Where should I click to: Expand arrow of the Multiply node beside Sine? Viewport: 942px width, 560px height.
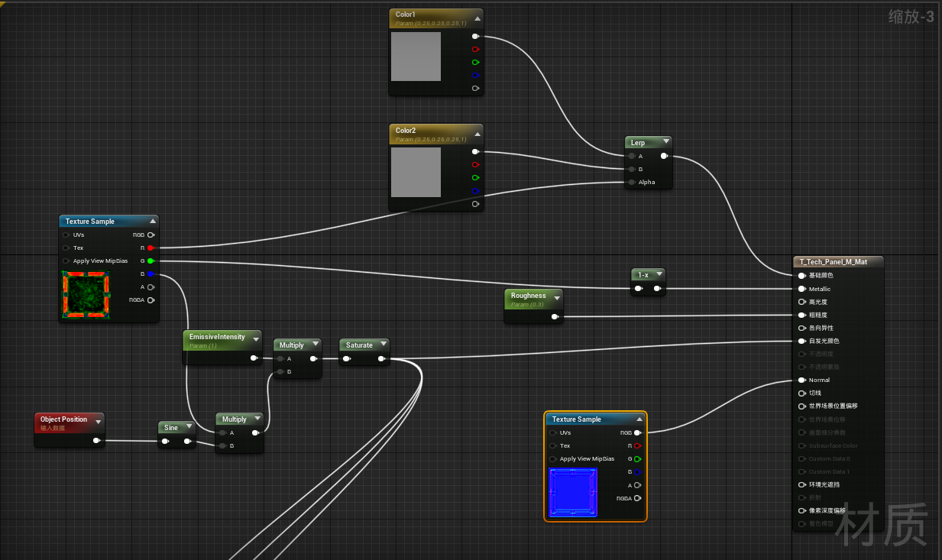pyautogui.click(x=257, y=419)
